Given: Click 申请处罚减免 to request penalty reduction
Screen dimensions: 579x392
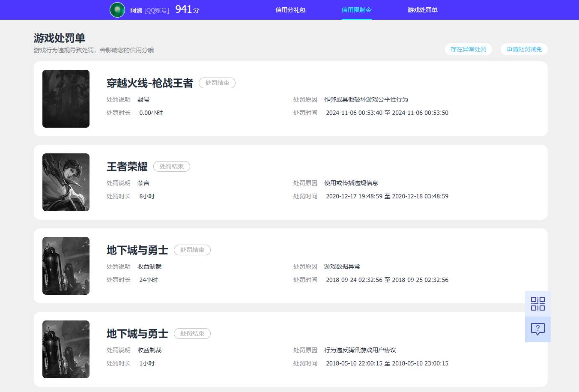Looking at the screenshot, I should tap(523, 49).
